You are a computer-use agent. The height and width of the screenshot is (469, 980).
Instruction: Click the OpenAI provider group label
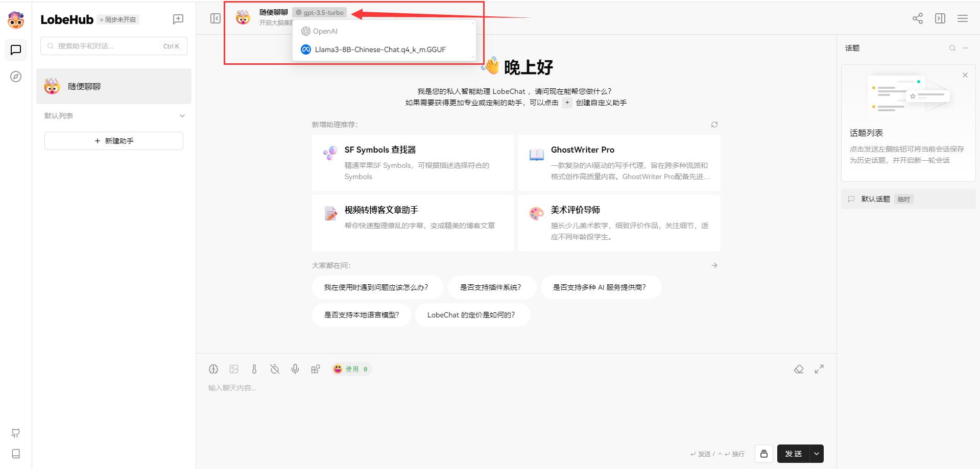tap(320, 31)
